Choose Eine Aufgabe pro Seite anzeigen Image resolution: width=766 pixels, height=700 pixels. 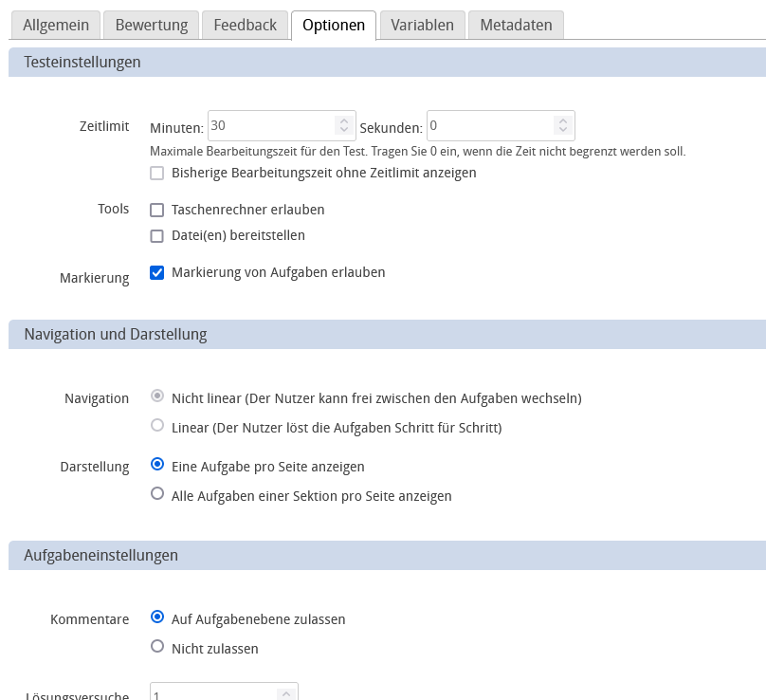(x=157, y=466)
